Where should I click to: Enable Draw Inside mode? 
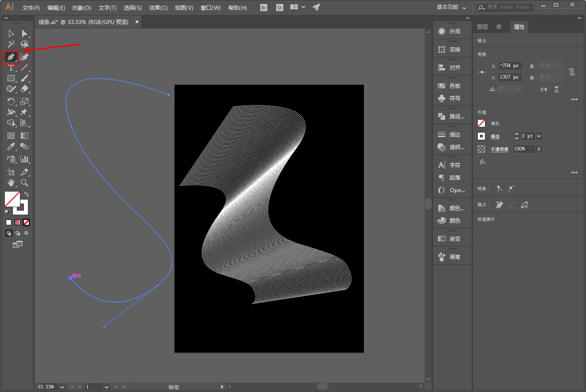(x=27, y=233)
